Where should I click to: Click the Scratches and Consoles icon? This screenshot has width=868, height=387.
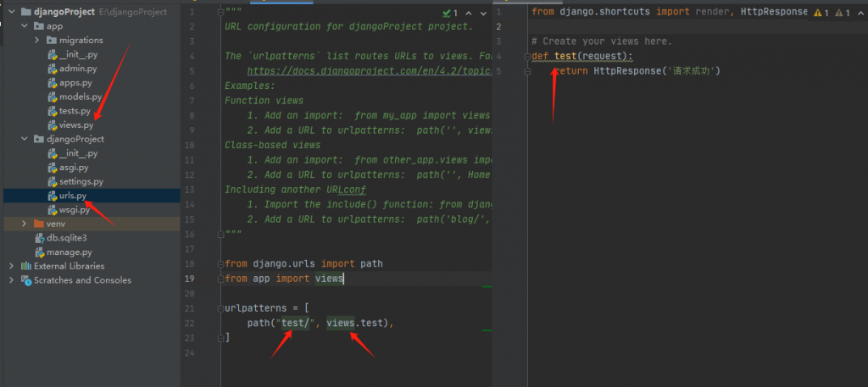[x=25, y=280]
